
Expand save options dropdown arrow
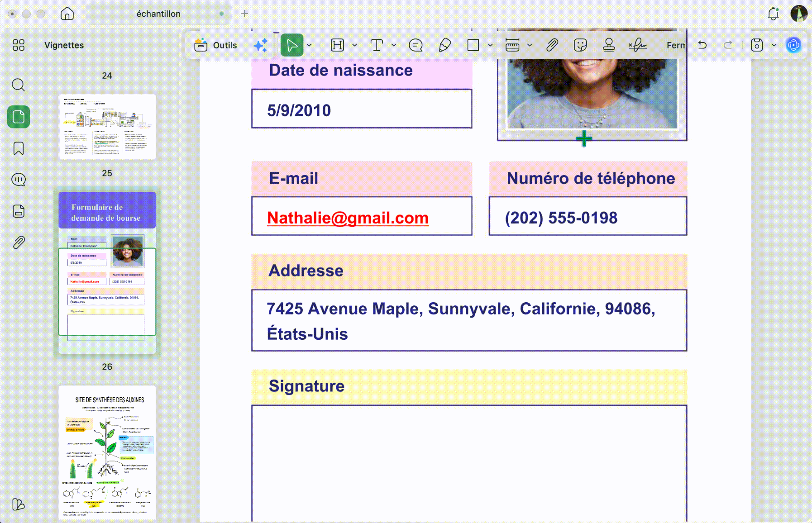pyautogui.click(x=774, y=45)
